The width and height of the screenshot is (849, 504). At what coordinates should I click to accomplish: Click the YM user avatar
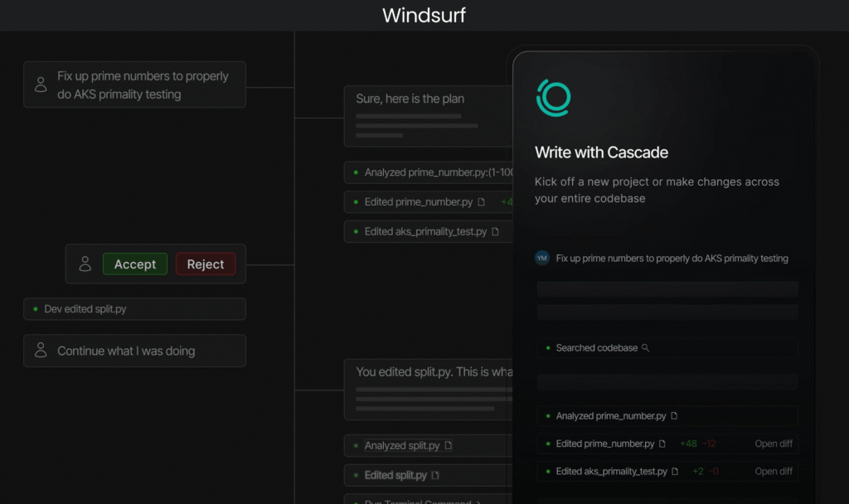click(542, 259)
